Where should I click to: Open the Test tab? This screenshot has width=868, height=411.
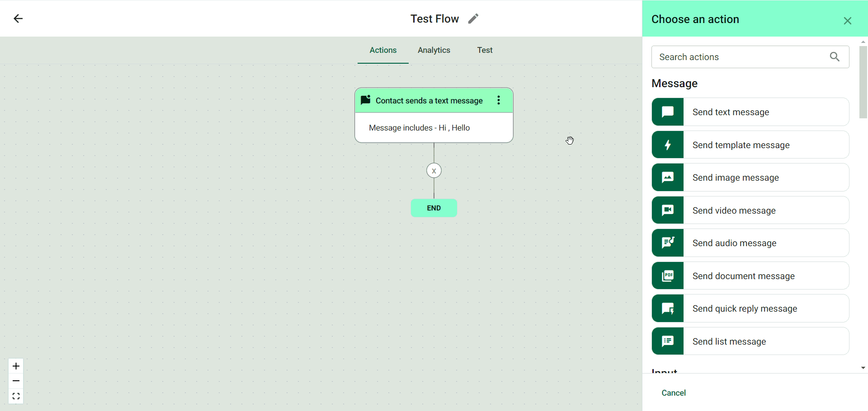[485, 50]
